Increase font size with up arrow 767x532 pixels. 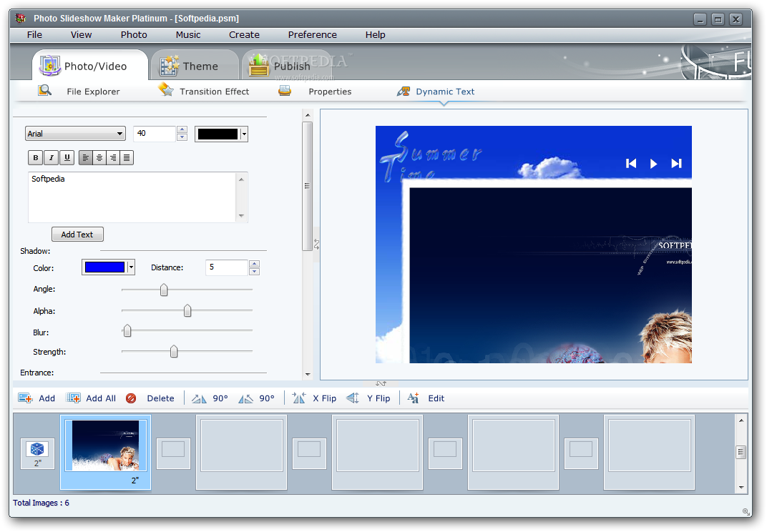pos(182,129)
